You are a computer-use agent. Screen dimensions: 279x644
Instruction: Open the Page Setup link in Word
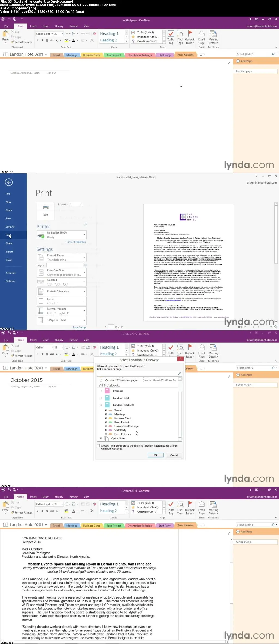(79, 327)
